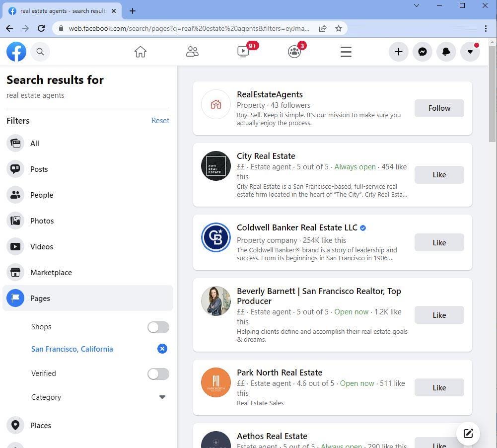Open Watch videos icon with 9+ badge
Viewport: 497px width, 448px height.
244,51
